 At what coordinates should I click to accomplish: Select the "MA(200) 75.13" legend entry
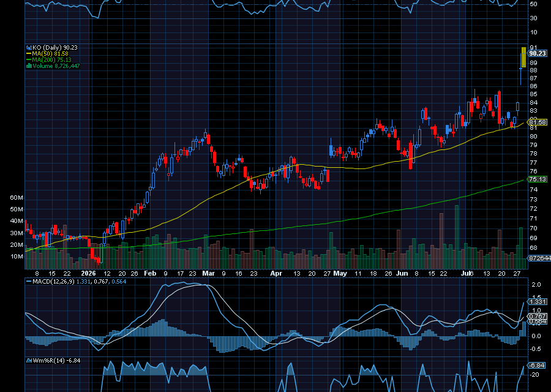click(51, 60)
